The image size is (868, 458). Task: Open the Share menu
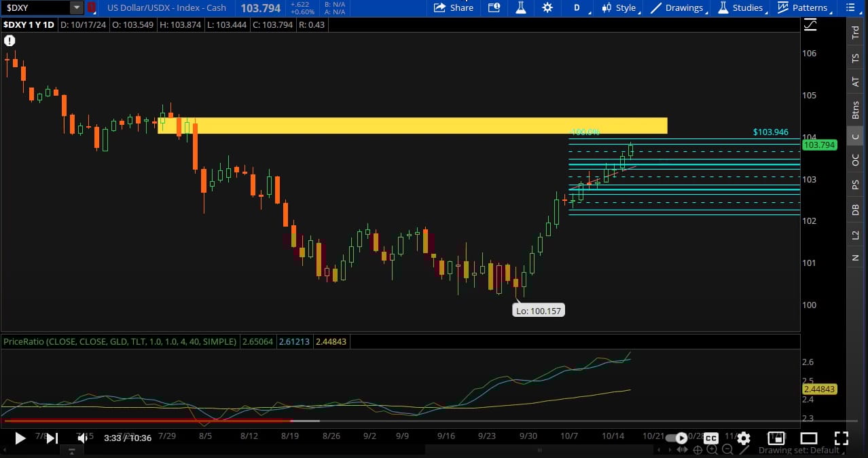click(x=453, y=7)
